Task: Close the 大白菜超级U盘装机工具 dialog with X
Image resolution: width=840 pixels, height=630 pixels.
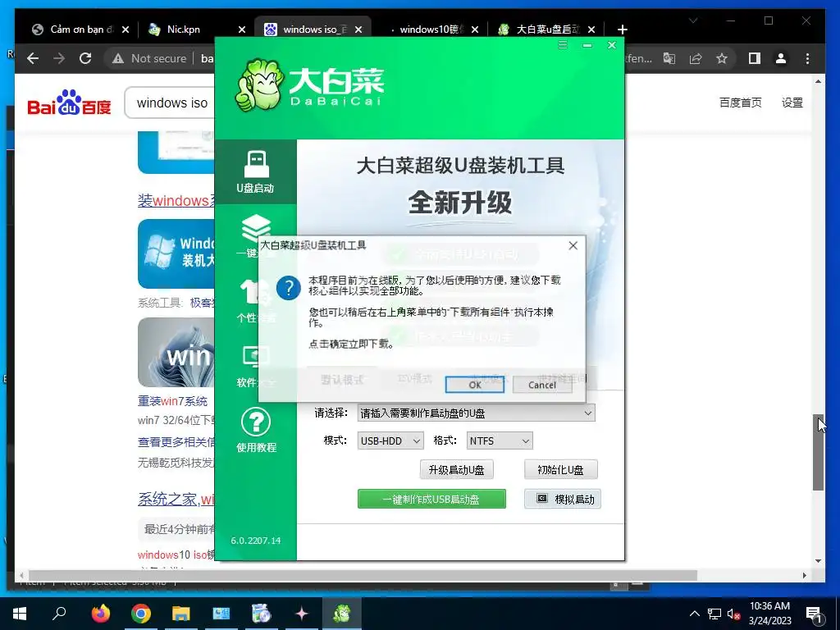Action: point(573,245)
